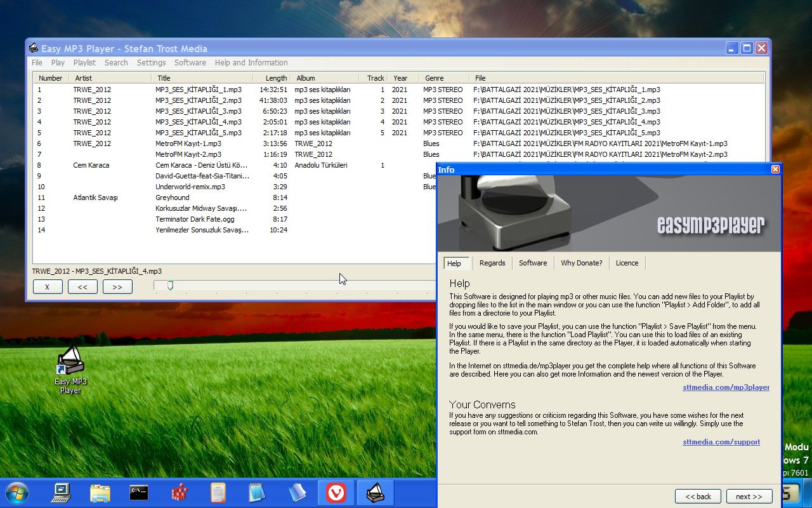Open the Computer icon in taskbar
Image resolution: width=812 pixels, height=508 pixels.
[x=62, y=493]
